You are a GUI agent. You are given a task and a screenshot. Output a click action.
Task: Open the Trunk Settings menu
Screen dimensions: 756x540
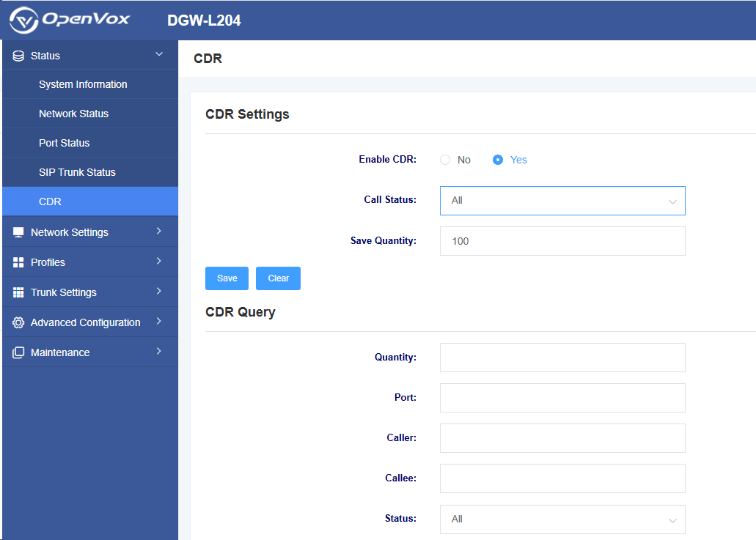[x=90, y=292]
